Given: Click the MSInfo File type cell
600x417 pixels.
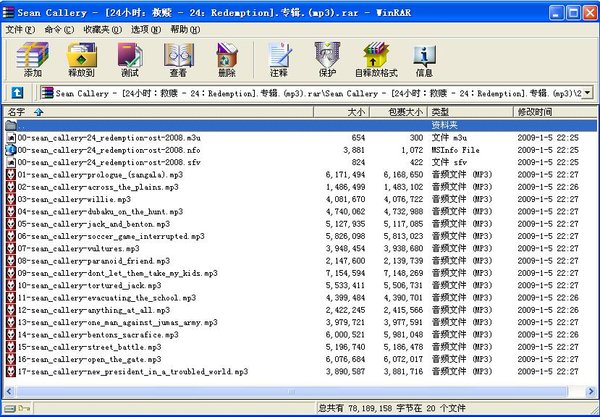Looking at the screenshot, I should 455,150.
